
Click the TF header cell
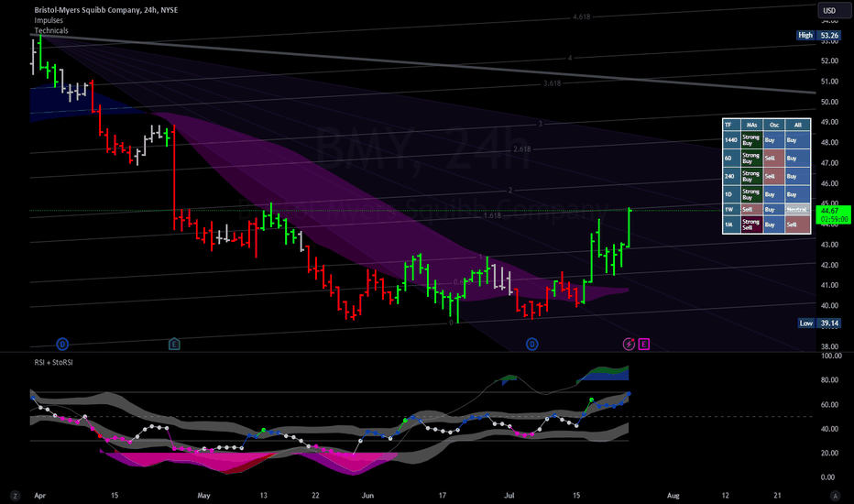coord(731,125)
